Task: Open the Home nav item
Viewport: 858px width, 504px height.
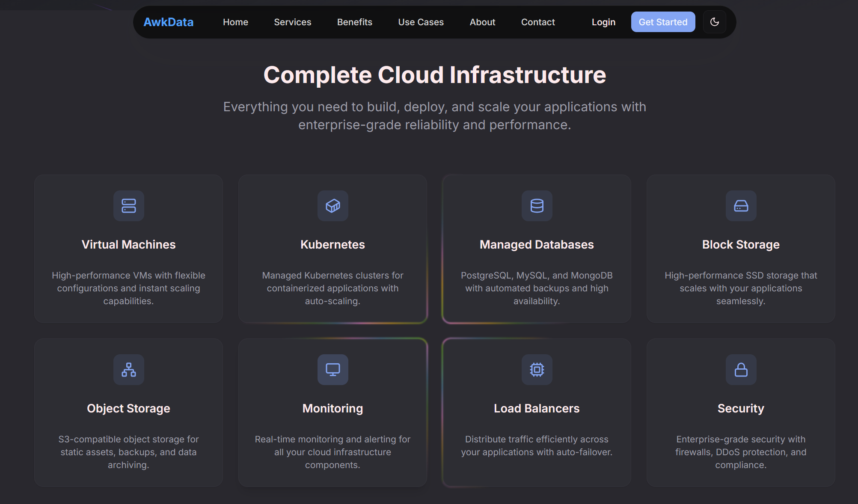Action: point(235,22)
